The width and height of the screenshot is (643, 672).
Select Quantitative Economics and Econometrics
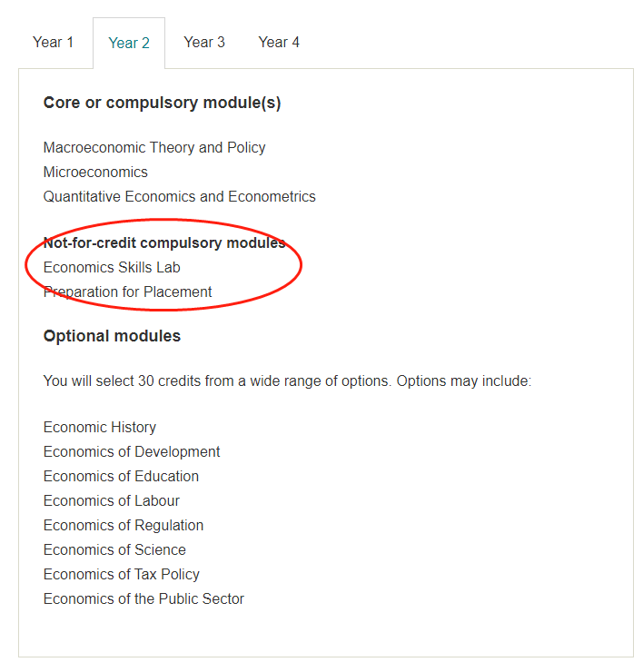coord(180,196)
